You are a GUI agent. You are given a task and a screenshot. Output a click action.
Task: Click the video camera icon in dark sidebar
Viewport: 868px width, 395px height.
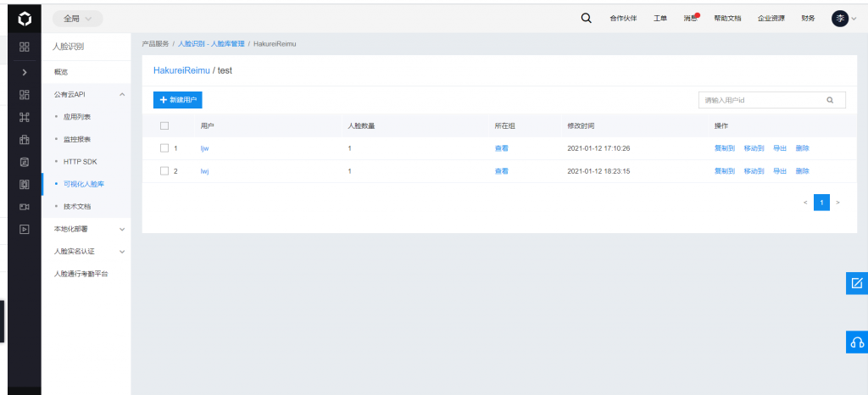(25, 206)
